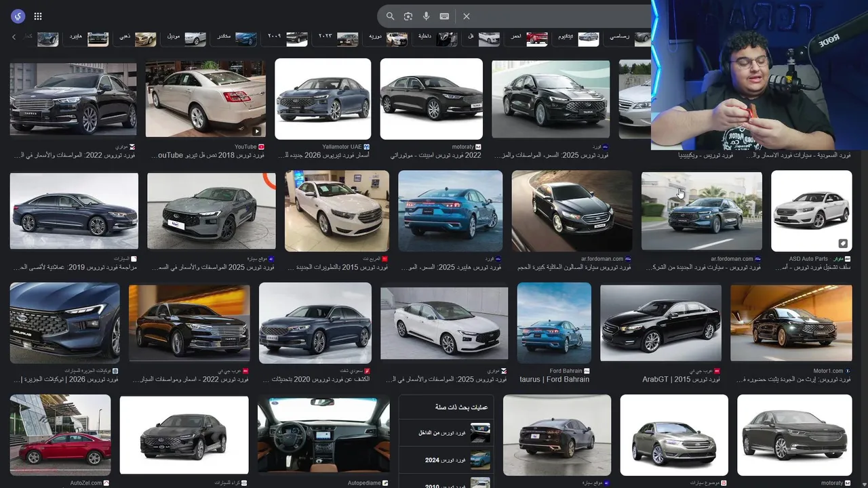868x488 pixels.
Task: Clear the search box with the X icon
Action: pos(467,16)
